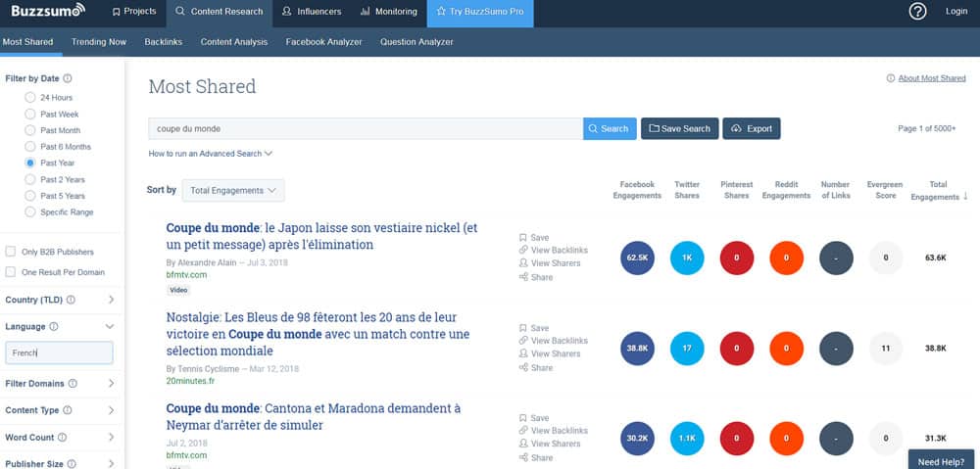
Task: Switch to the Backlinks tab
Action: coord(163,42)
